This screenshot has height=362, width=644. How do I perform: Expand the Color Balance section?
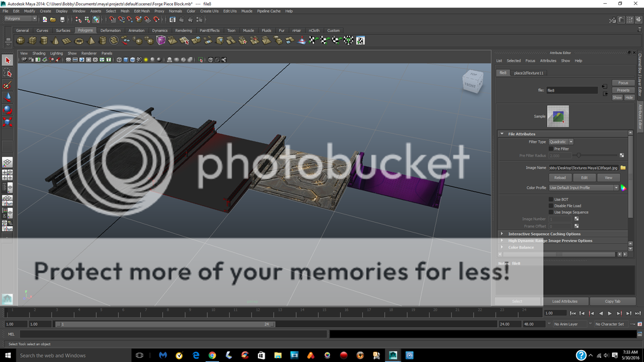(x=502, y=247)
